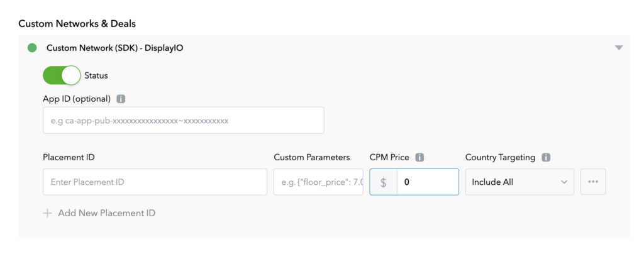Click the CPM Price value field
This screenshot has height=259, width=644.
428,182
